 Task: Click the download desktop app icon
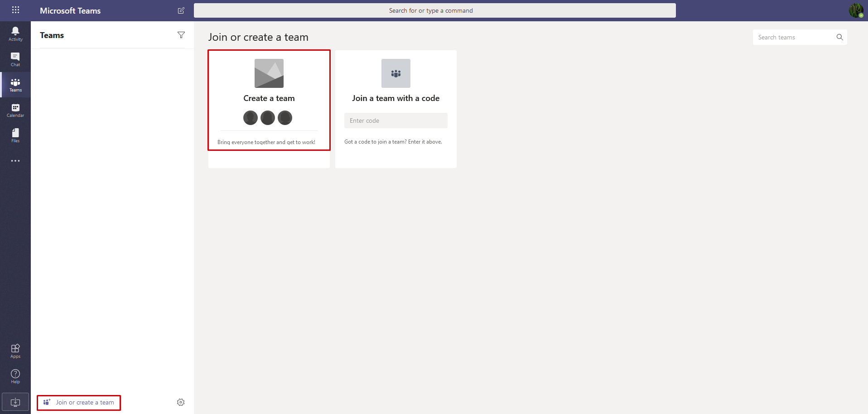(x=15, y=402)
